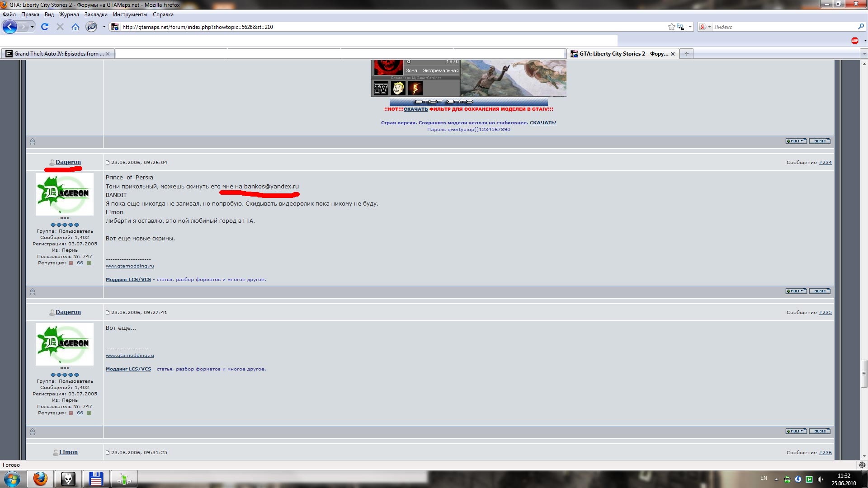Click go-to-top arrow above message #234

tap(33, 141)
